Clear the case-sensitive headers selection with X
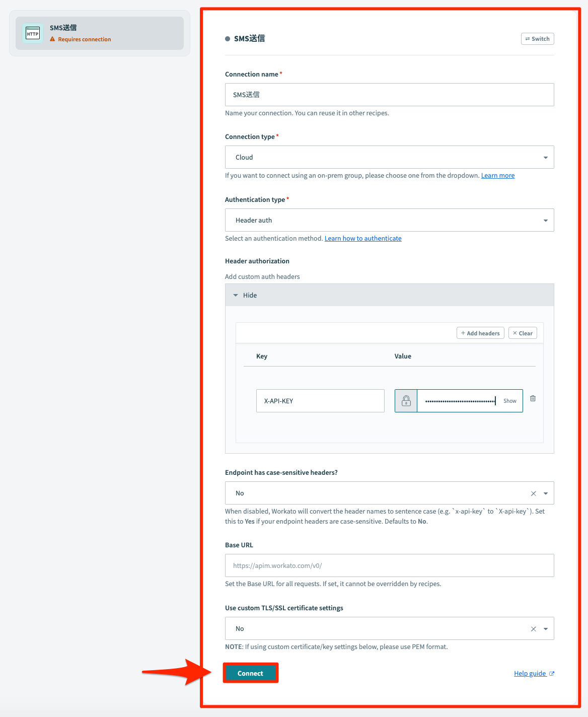This screenshot has width=588, height=717. tap(534, 493)
